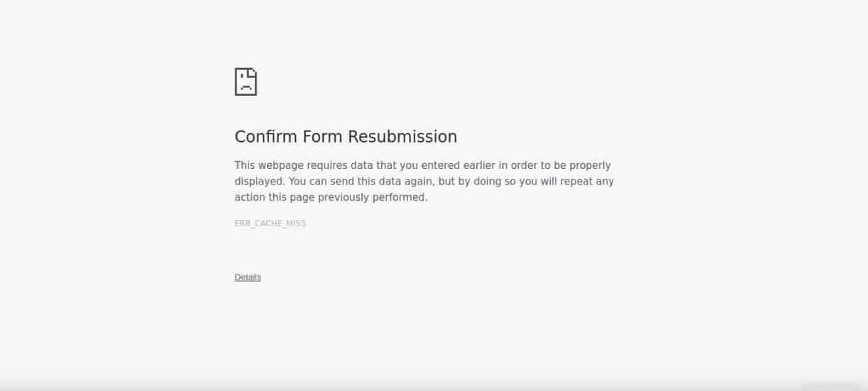
Task: Select the ERR_CACHE_MISS error code
Action: [270, 224]
